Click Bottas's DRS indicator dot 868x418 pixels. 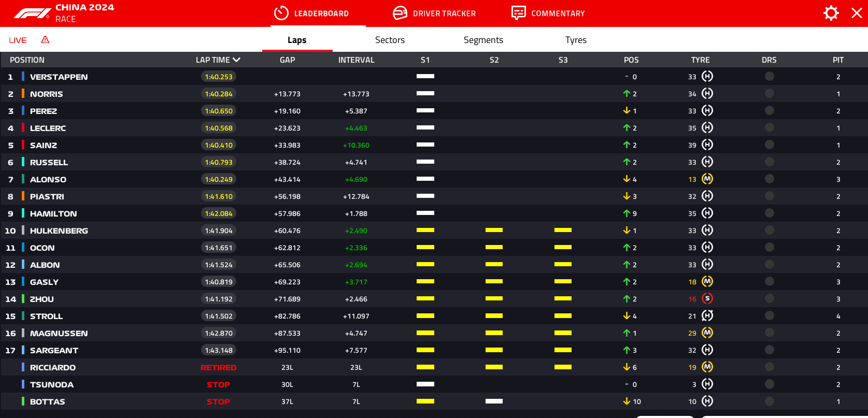pyautogui.click(x=770, y=401)
